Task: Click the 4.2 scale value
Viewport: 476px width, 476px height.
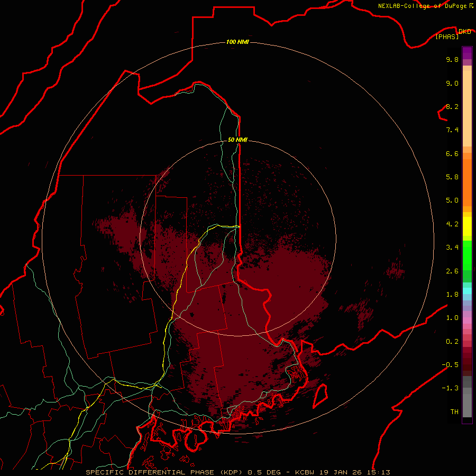Action: pyautogui.click(x=452, y=224)
